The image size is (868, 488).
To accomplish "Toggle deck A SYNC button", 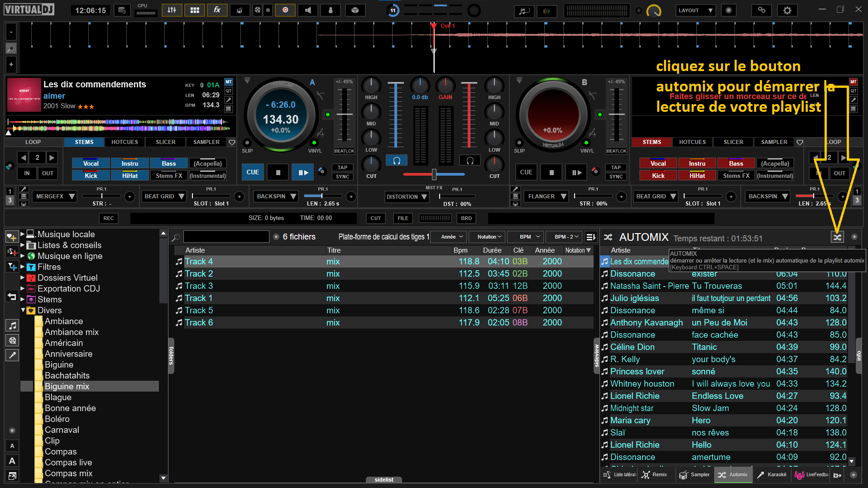I will click(342, 177).
